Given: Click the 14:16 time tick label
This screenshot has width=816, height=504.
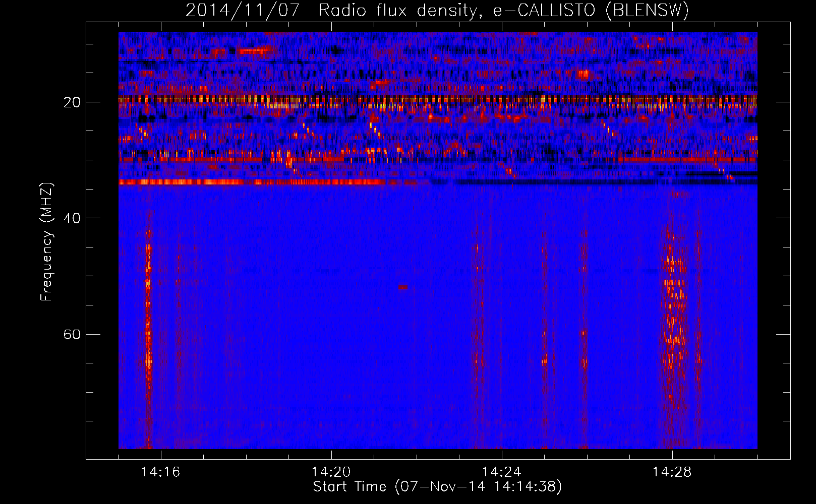Looking at the screenshot, I should pos(160,472).
